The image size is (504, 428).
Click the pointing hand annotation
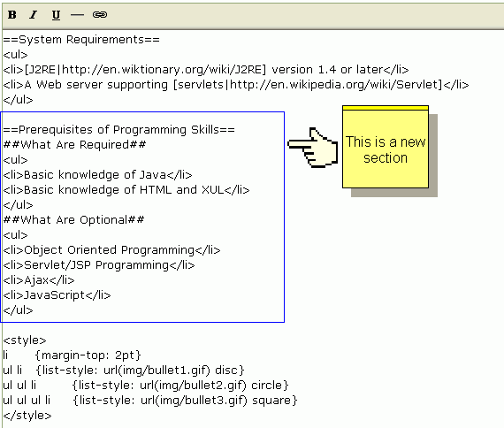312,148
